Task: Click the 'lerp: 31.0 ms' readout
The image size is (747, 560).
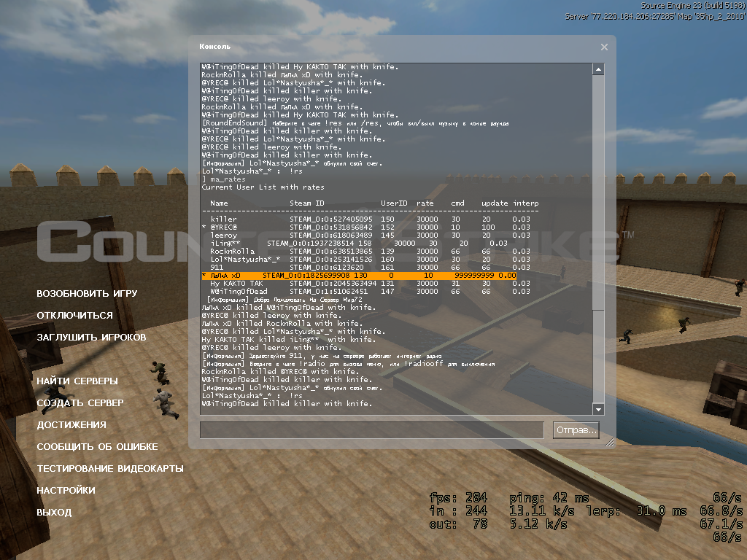Action: [636, 511]
